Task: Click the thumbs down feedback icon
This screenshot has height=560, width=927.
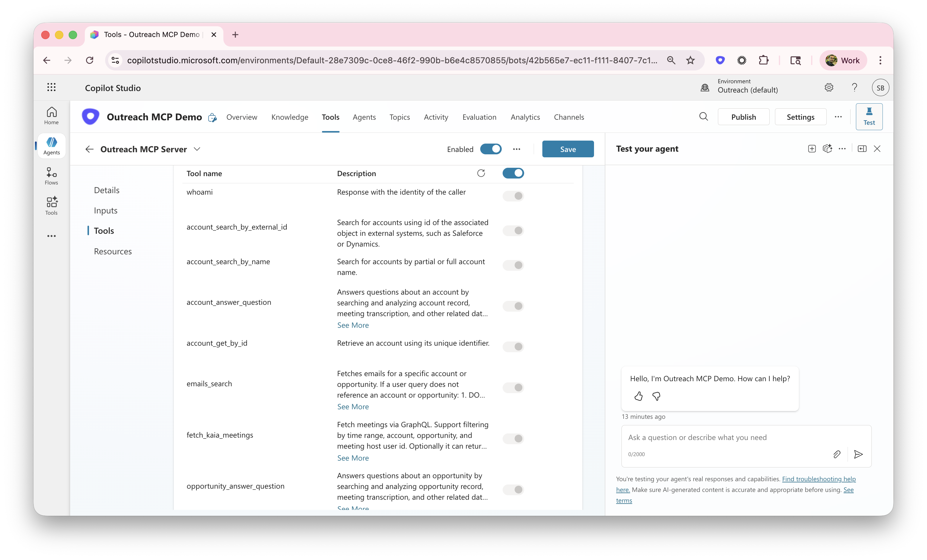Action: [x=656, y=396]
